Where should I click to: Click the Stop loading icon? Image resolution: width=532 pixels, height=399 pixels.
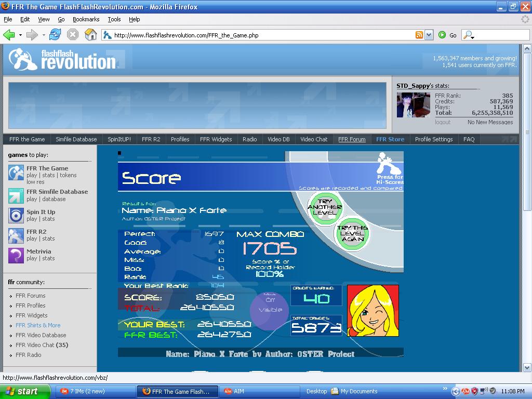coord(73,35)
